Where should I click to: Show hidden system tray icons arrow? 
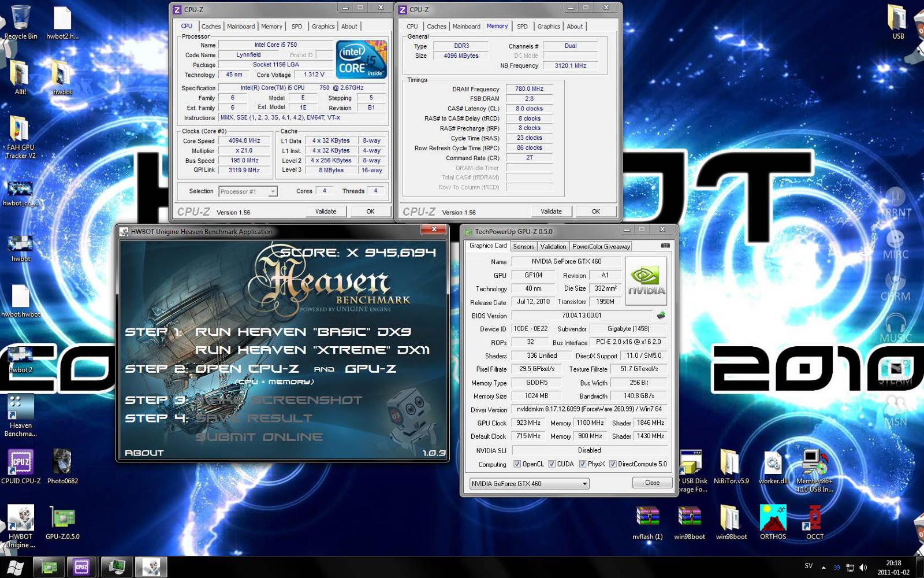tap(823, 568)
